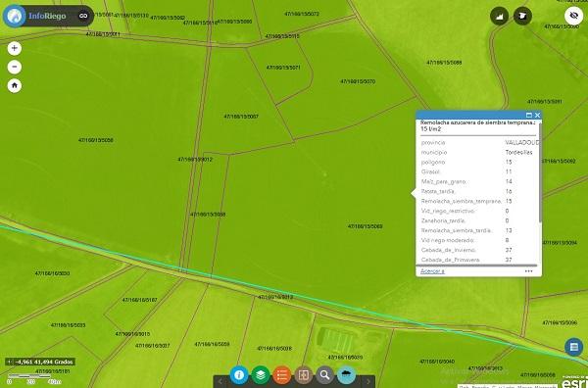Zoom out with the minus button

pos(15,67)
